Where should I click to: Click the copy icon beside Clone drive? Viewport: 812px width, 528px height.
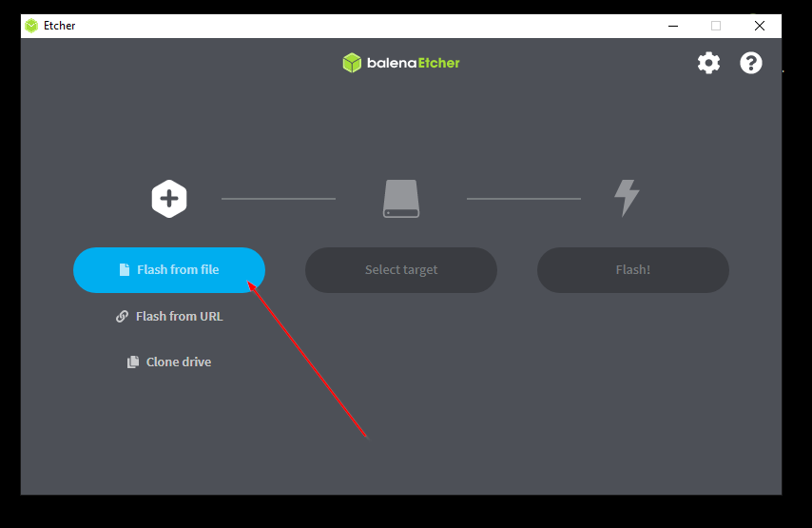133,362
